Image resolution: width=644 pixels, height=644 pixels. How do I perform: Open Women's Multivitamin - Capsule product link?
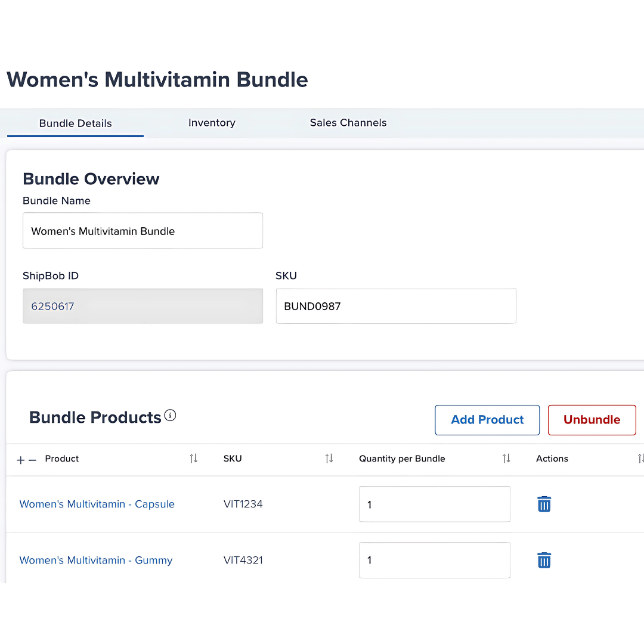tap(97, 504)
